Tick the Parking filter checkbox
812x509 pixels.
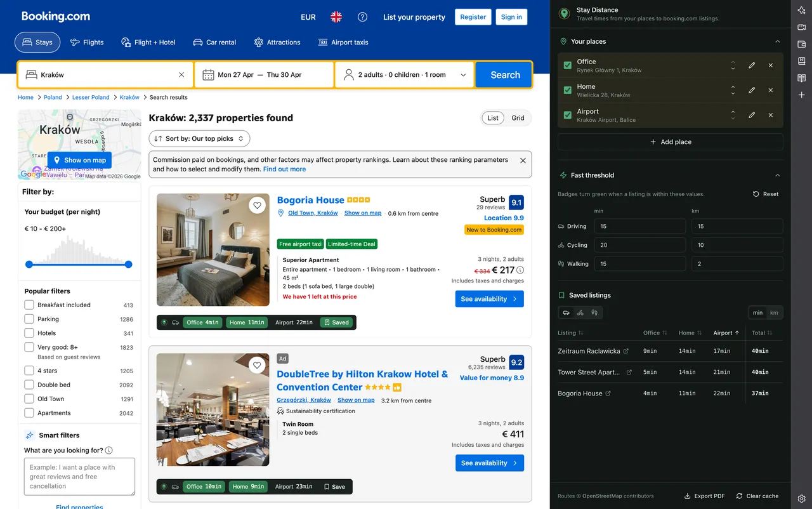pos(29,319)
